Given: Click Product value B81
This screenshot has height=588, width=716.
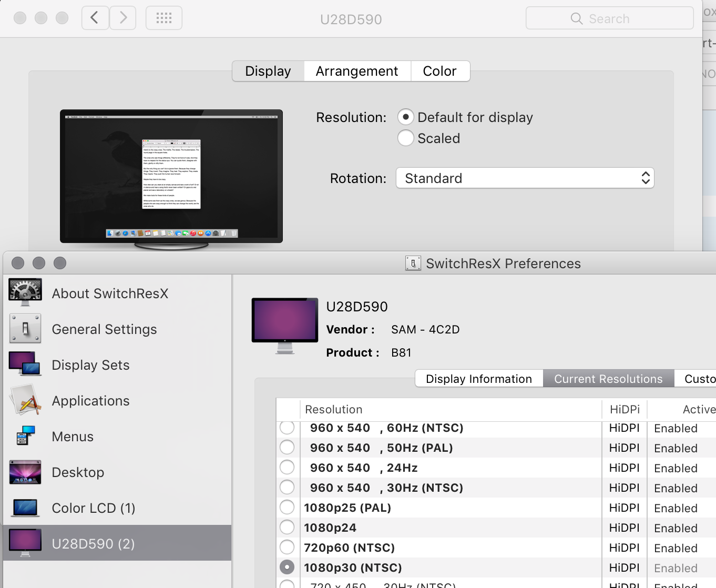Looking at the screenshot, I should 401,353.
